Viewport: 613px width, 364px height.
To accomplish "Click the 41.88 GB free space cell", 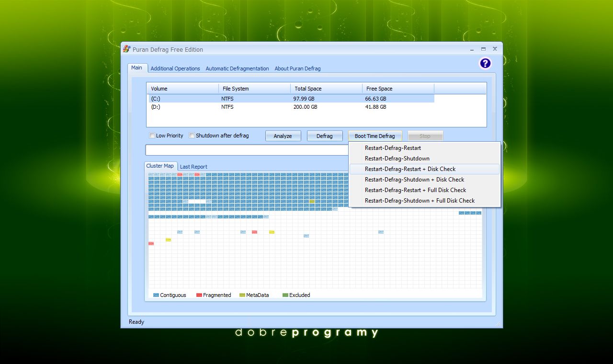I will click(375, 107).
